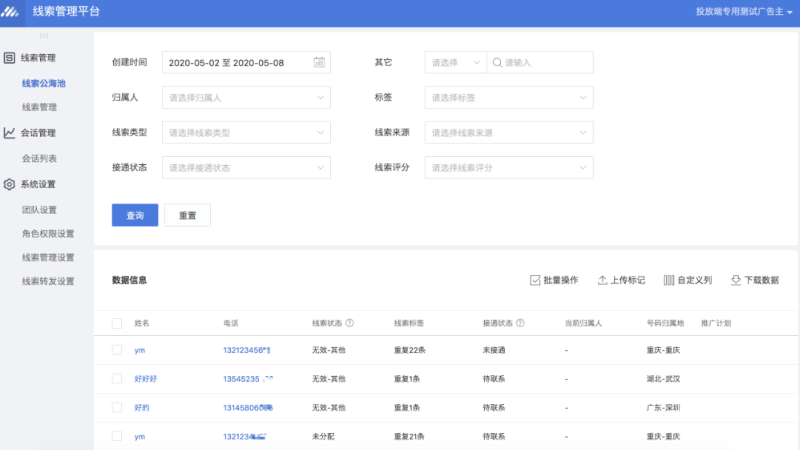Click the 当前归属人 column header

pos(583,323)
